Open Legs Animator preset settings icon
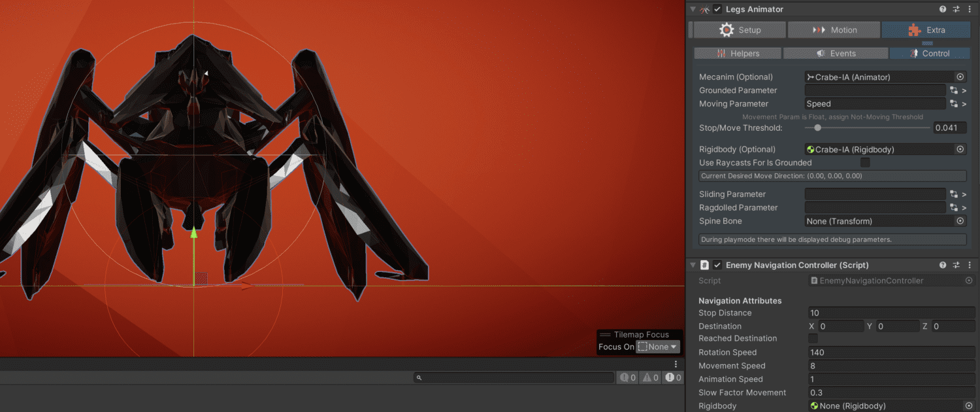 (956, 9)
